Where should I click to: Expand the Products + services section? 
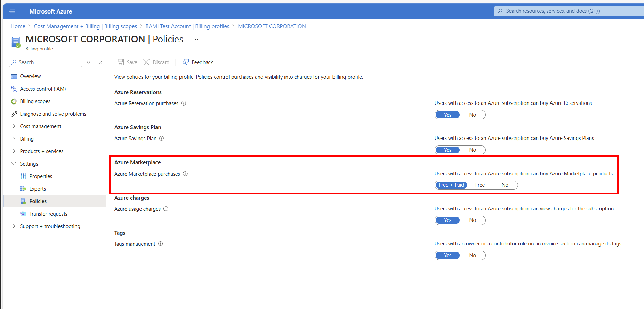tap(14, 151)
